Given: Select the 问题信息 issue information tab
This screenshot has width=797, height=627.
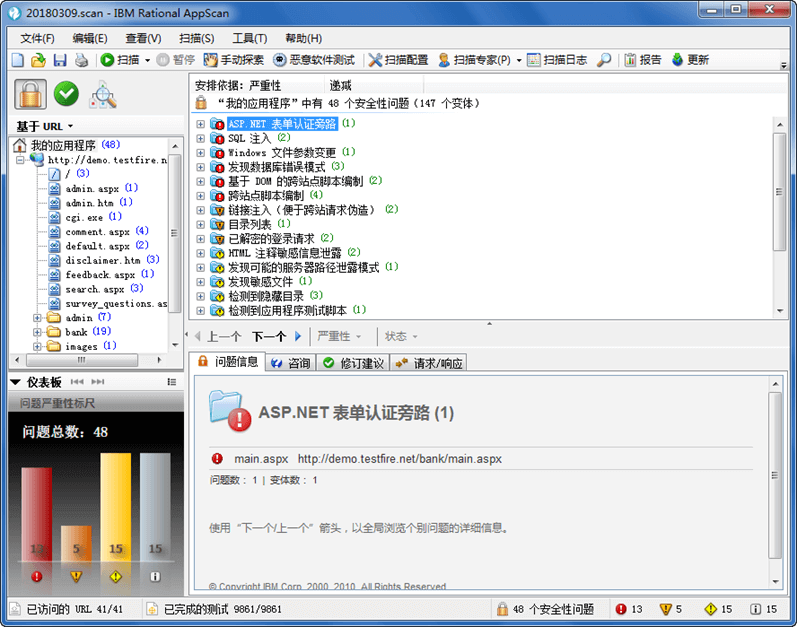Looking at the screenshot, I should click(x=229, y=362).
